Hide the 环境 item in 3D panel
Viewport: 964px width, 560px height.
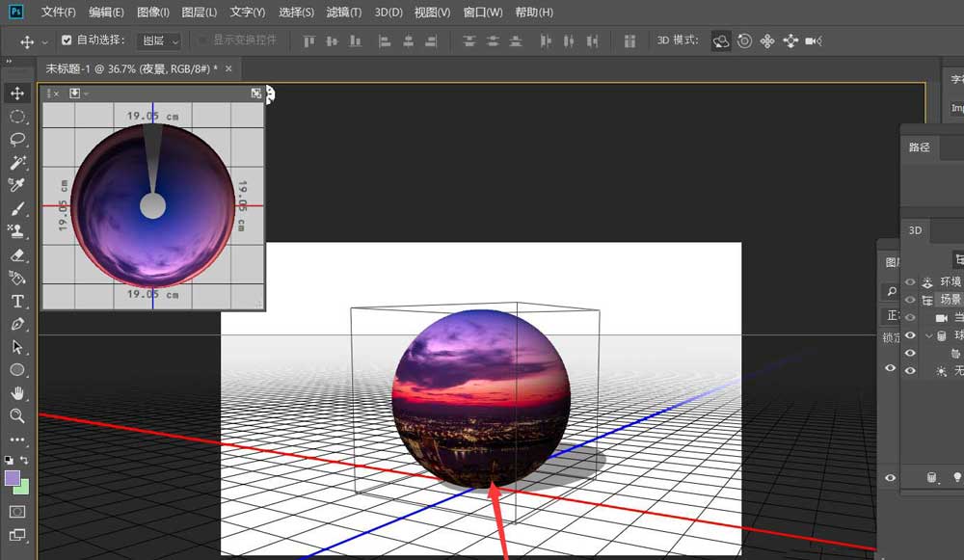(x=911, y=281)
